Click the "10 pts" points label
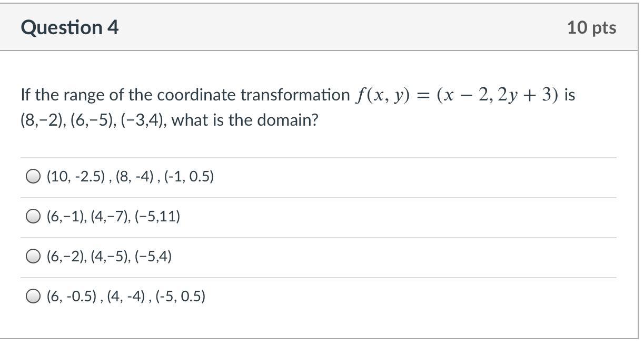 point(591,28)
